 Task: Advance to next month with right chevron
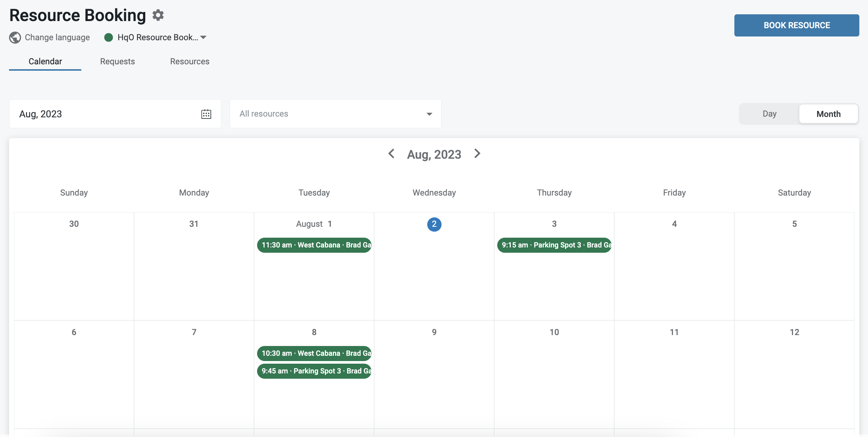point(477,153)
